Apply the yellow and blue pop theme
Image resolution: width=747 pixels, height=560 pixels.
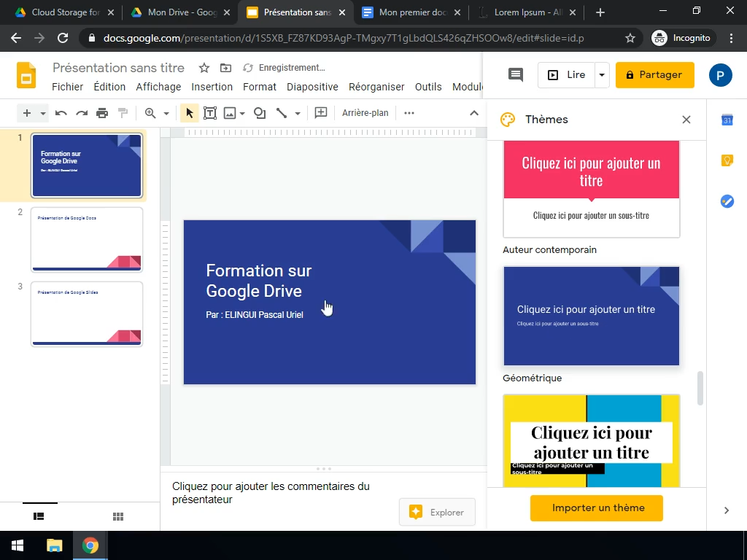(x=591, y=441)
